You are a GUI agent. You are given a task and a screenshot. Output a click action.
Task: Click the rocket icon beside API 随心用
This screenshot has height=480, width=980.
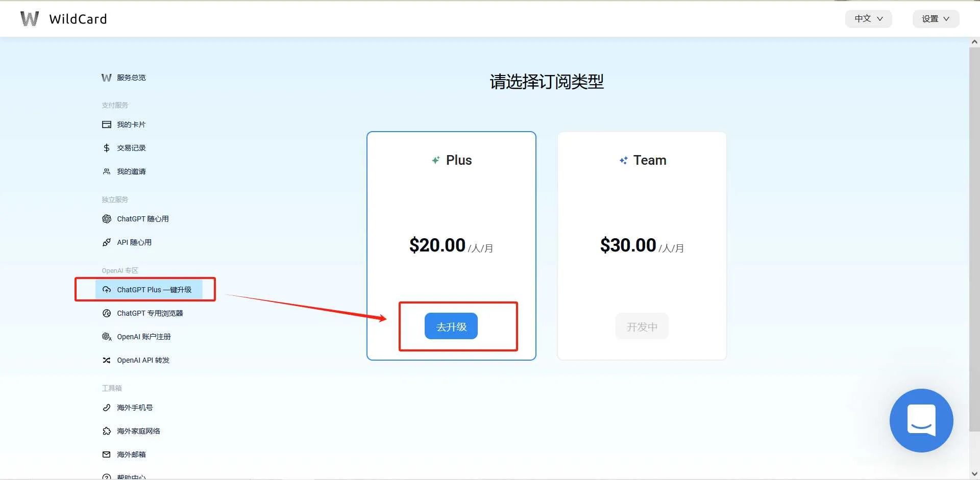click(107, 242)
